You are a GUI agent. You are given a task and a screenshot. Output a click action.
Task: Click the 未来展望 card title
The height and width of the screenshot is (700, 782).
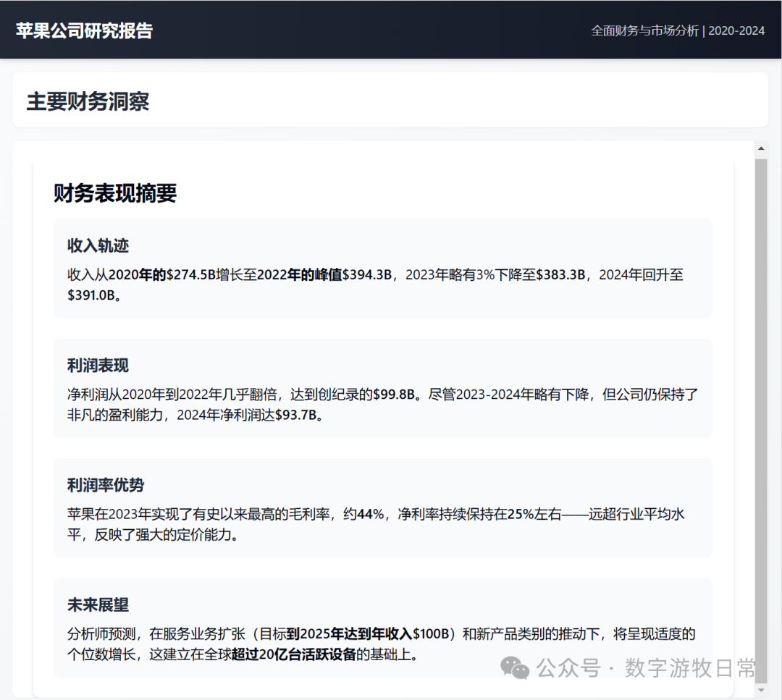click(98, 604)
